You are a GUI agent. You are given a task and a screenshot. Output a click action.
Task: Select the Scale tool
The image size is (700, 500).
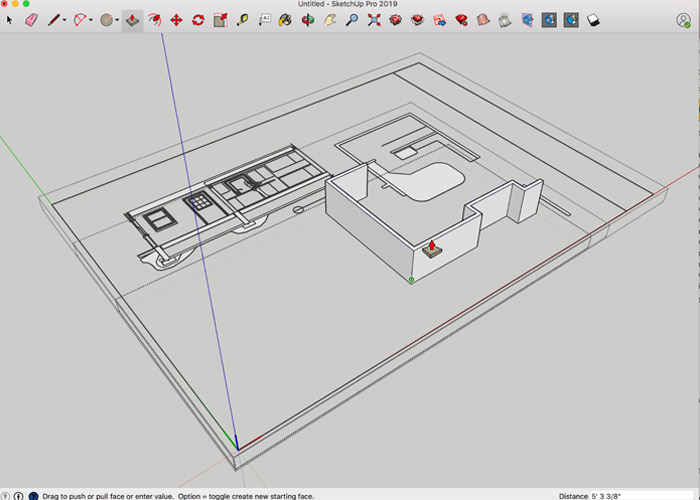tap(220, 20)
